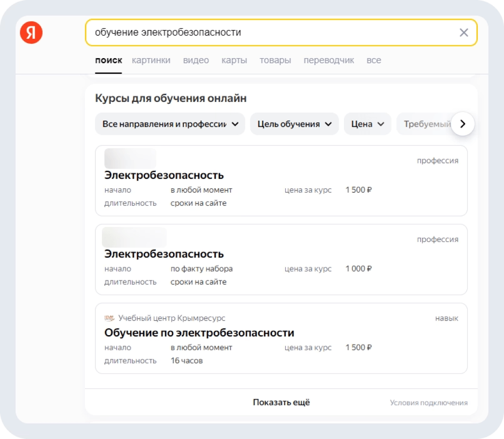Viewport: 504px width, 439px height.
Task: Switch to the картинки tab
Action: tap(151, 60)
